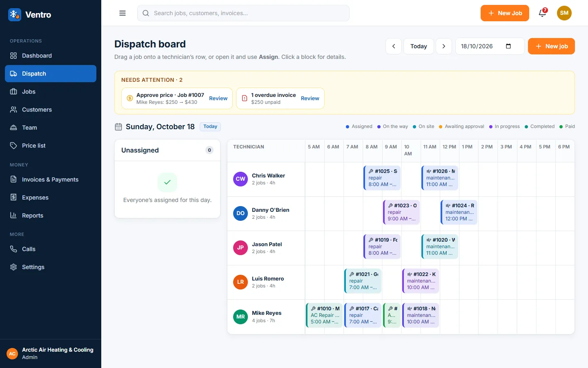Click the date field 18/10/2026
Image resolution: width=588 pixels, height=368 pixels.
click(x=490, y=46)
